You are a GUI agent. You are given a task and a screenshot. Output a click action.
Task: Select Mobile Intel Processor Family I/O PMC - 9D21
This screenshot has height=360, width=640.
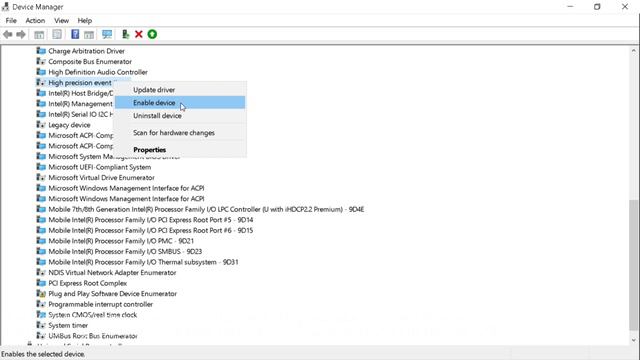click(x=121, y=241)
